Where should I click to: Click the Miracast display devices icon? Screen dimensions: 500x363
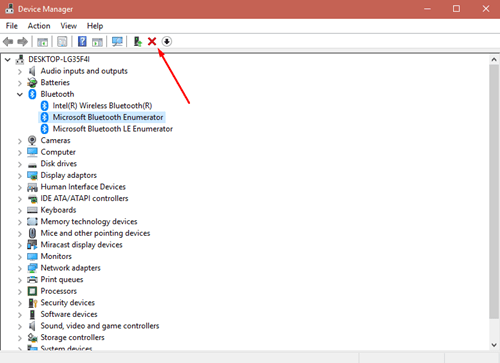32,245
